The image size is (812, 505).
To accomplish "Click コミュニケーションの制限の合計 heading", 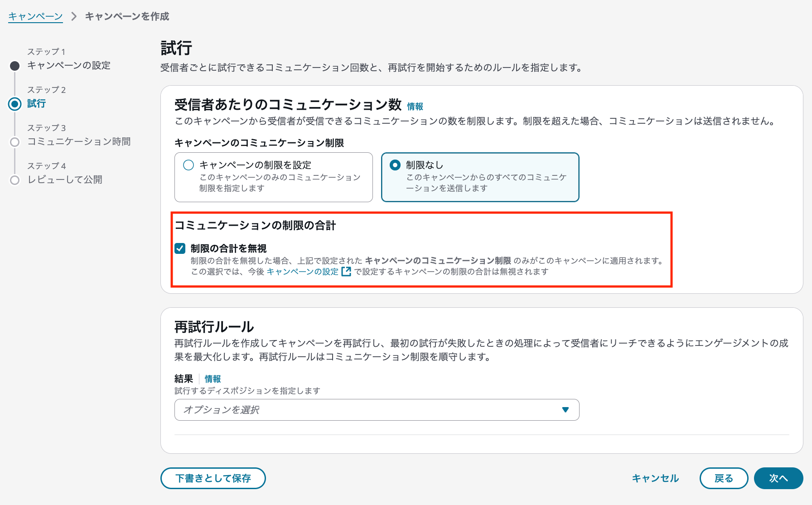I will (x=255, y=225).
